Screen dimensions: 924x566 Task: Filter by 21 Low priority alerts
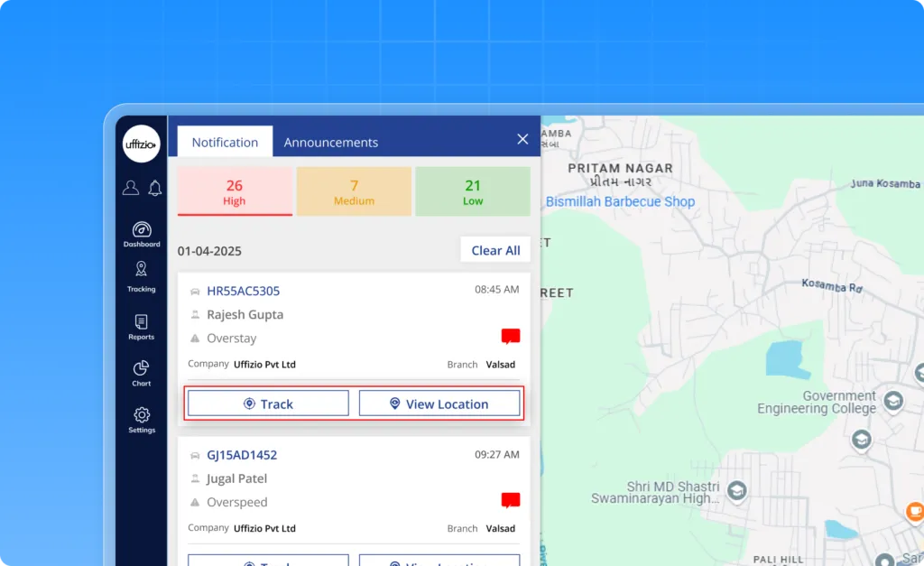click(473, 191)
